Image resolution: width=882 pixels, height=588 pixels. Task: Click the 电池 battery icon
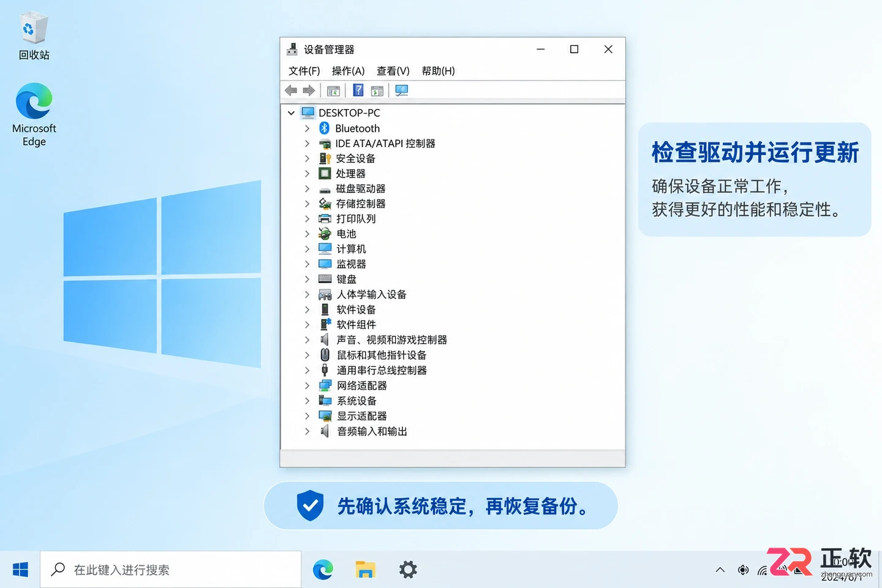pos(325,233)
